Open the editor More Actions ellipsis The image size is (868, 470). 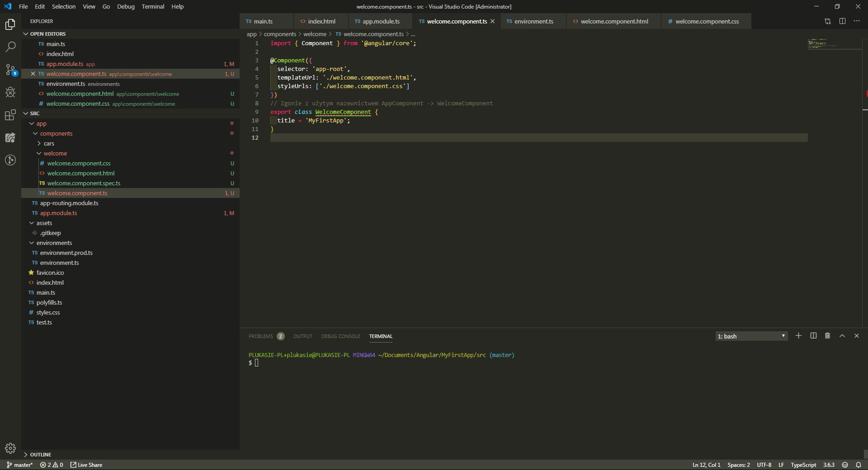point(857,21)
